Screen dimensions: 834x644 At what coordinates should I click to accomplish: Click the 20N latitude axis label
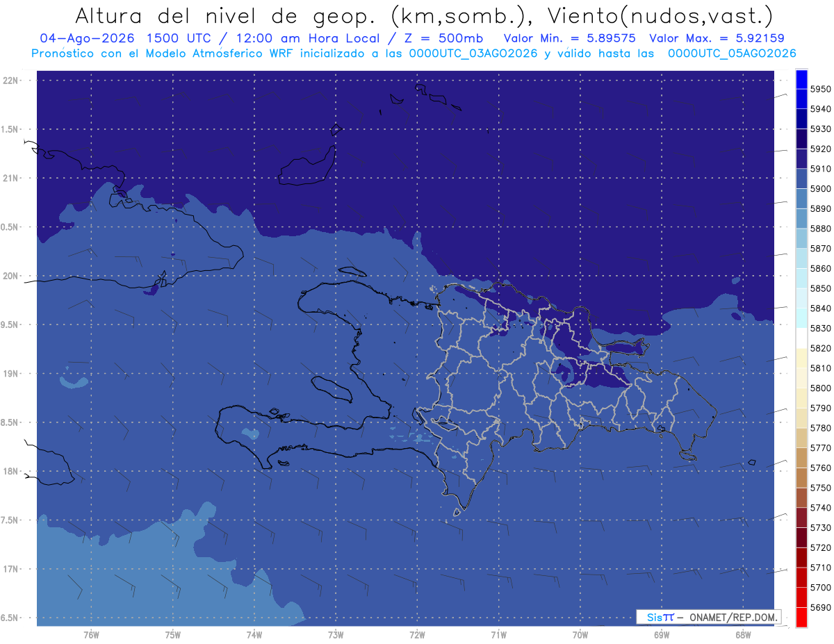pos(12,276)
